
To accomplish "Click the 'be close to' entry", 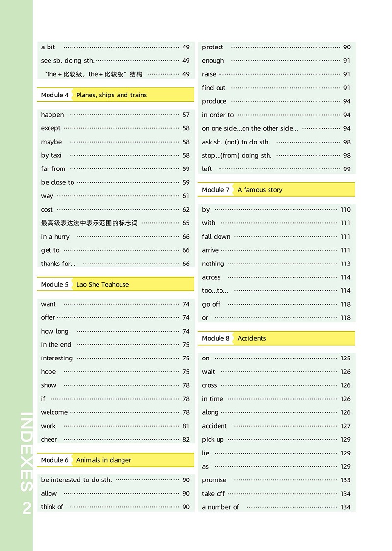I will point(58,182).
